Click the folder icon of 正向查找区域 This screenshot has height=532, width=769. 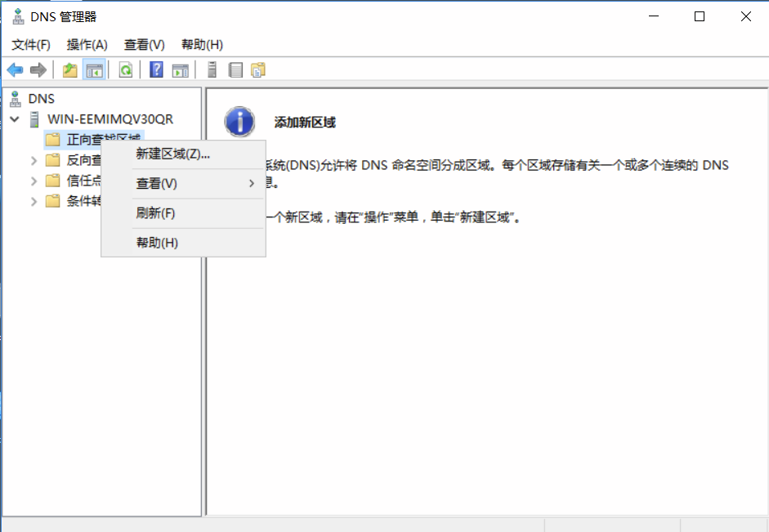click(52, 140)
